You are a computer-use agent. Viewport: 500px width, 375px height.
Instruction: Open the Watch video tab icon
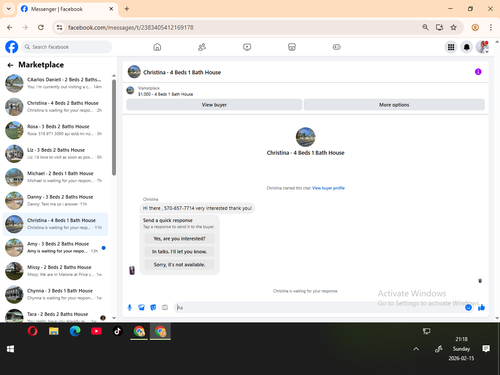[247, 47]
